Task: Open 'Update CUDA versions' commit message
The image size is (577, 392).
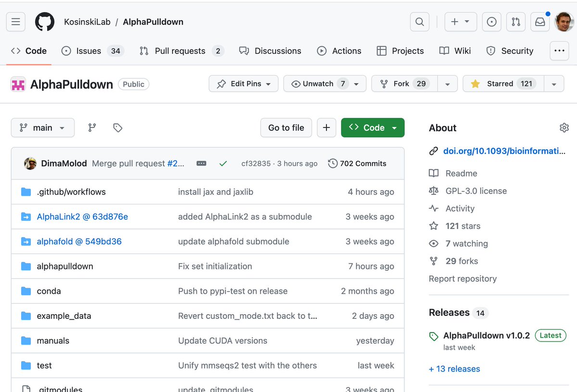Action: 223,341
